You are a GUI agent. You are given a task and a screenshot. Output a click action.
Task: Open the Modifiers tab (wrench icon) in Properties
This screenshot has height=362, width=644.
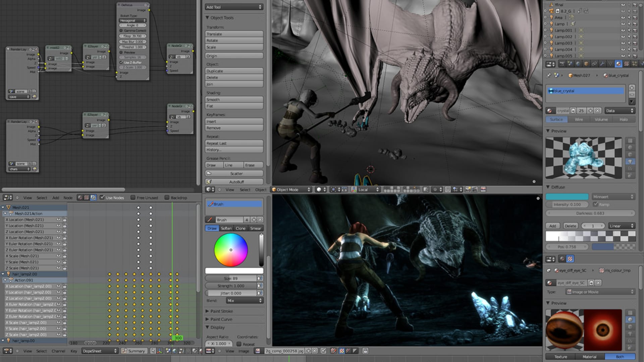pos(603,64)
